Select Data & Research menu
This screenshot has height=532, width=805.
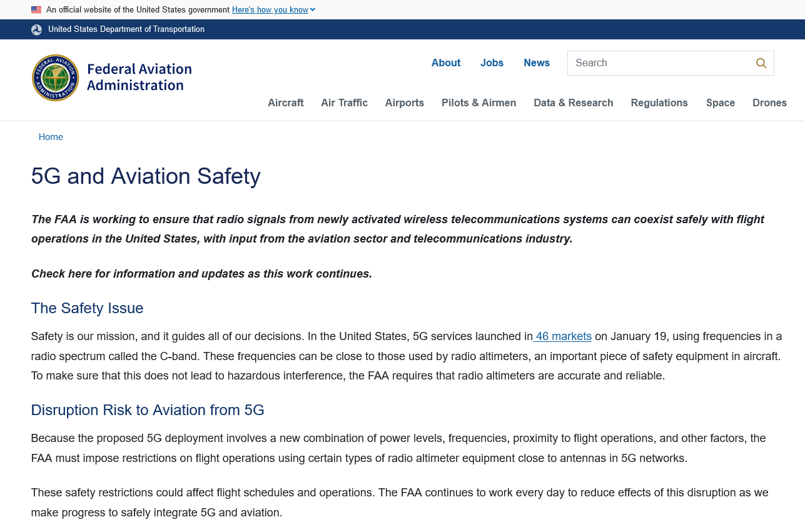[573, 103]
